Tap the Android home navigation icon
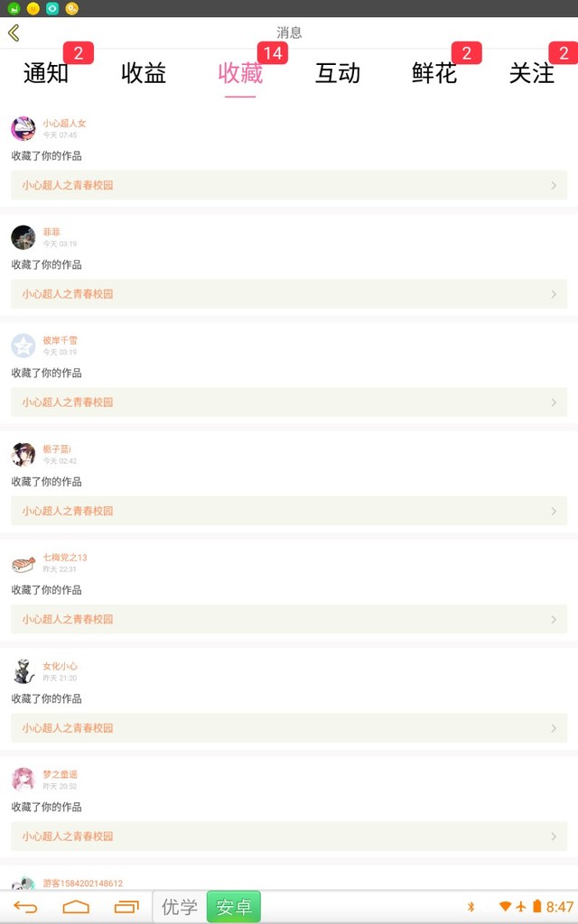The image size is (578, 924). click(x=76, y=907)
